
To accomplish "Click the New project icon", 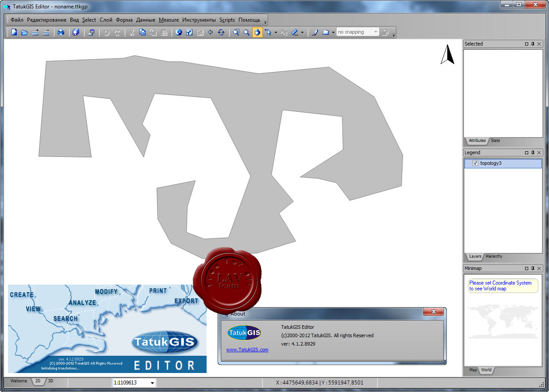I will (x=14, y=32).
